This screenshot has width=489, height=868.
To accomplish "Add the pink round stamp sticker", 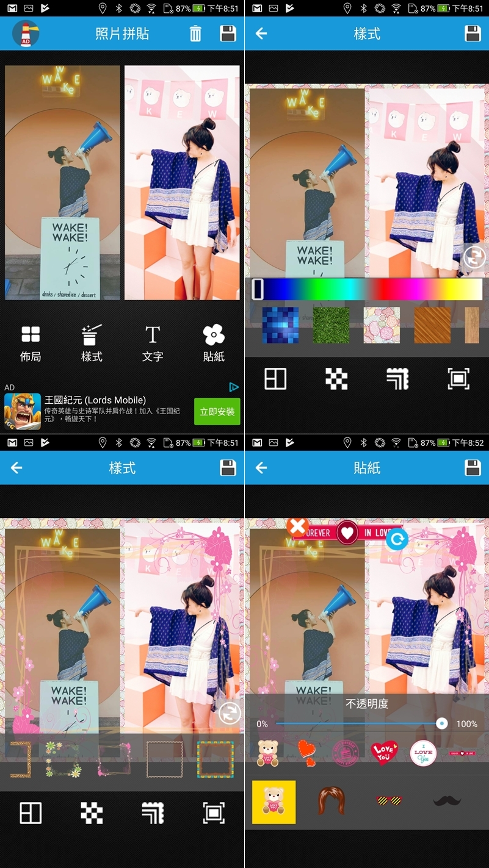I will [346, 753].
